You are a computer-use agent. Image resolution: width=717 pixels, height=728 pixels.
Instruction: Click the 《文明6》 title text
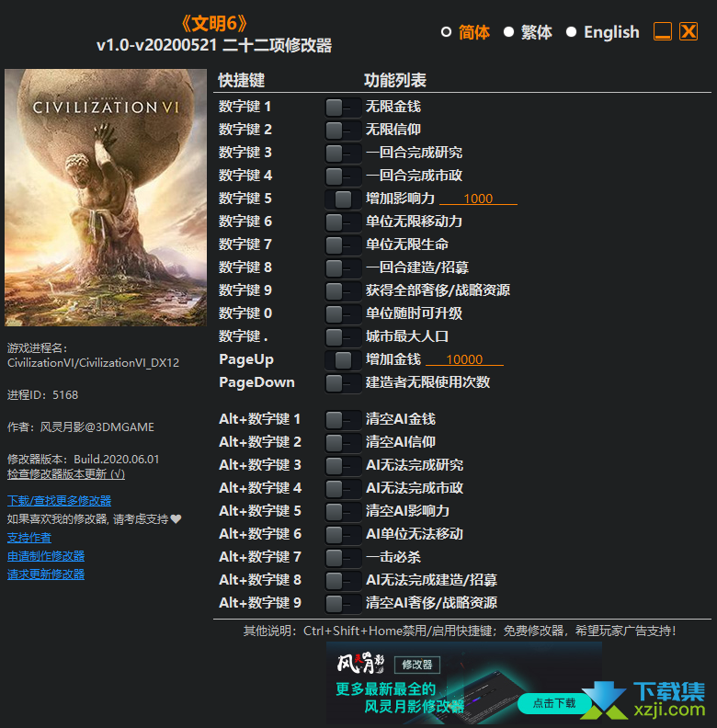coord(214,24)
